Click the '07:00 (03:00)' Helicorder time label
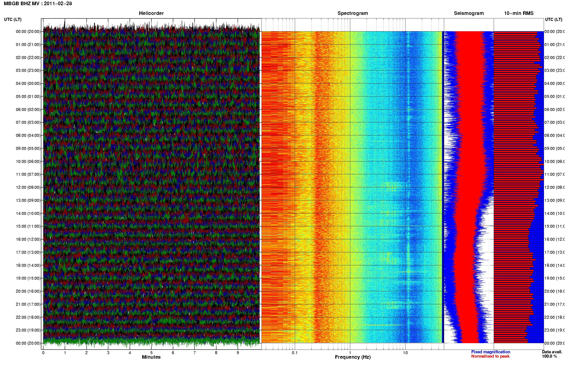588x368 pixels. [28, 122]
